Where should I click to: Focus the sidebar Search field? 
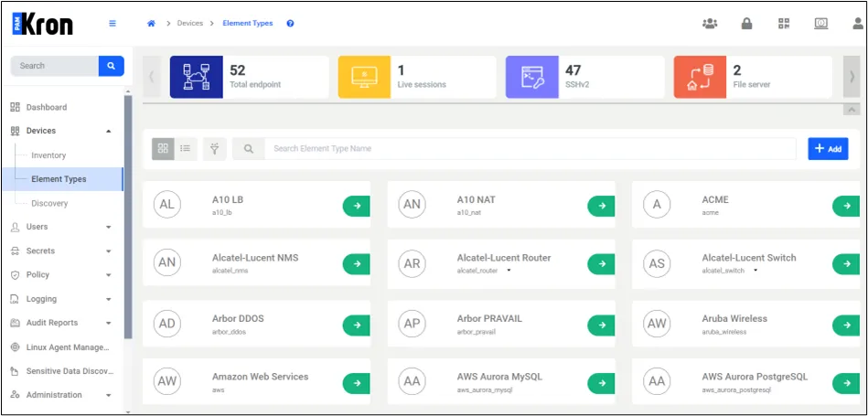pos(55,66)
